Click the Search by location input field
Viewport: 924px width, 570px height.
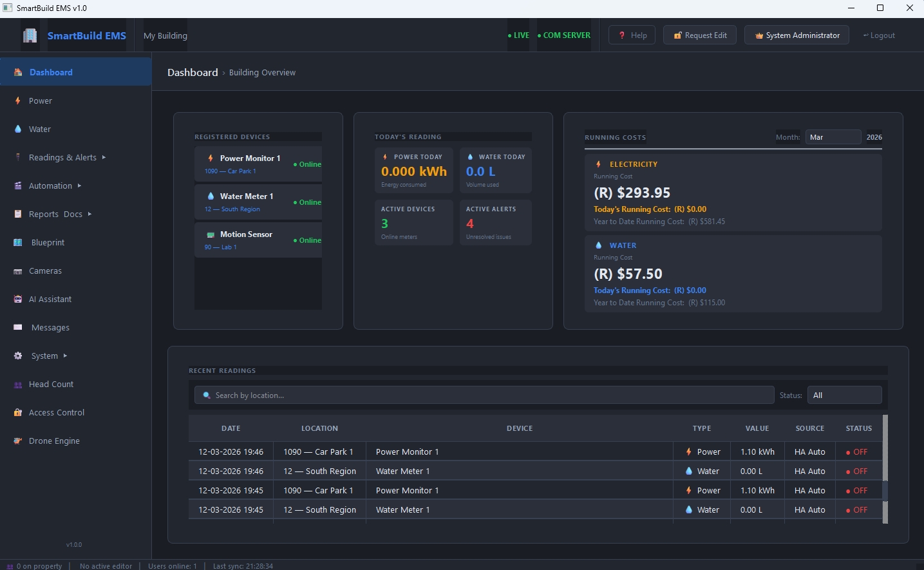coord(484,395)
